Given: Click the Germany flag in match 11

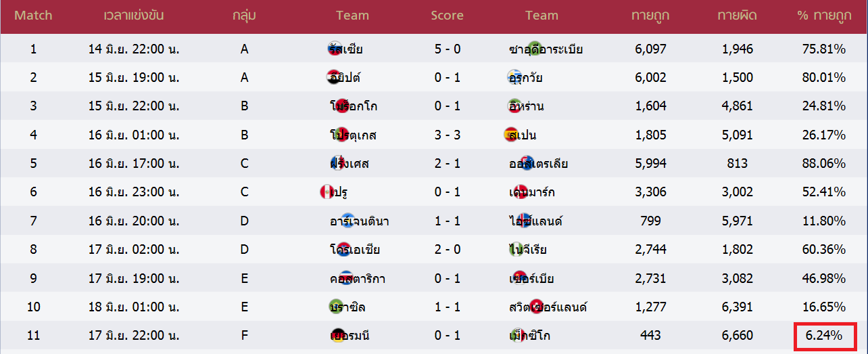Looking at the screenshot, I should (x=336, y=335).
